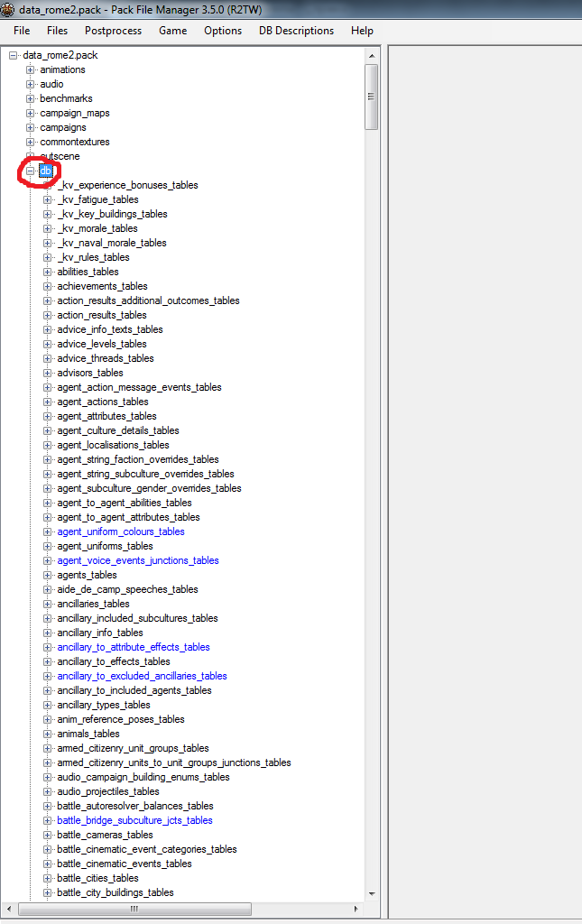
Task: Expand the campaign_maps folder
Action: pyautogui.click(x=31, y=113)
